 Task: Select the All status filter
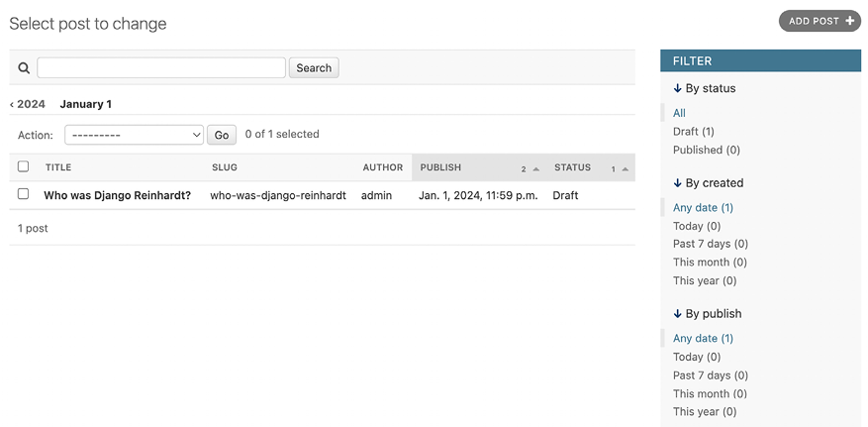(x=679, y=113)
